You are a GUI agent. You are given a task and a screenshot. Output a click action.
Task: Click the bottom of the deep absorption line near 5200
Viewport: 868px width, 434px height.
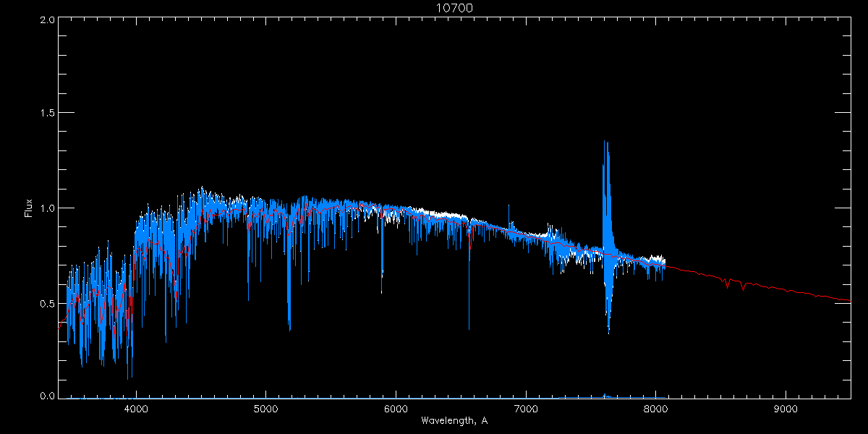tap(289, 329)
